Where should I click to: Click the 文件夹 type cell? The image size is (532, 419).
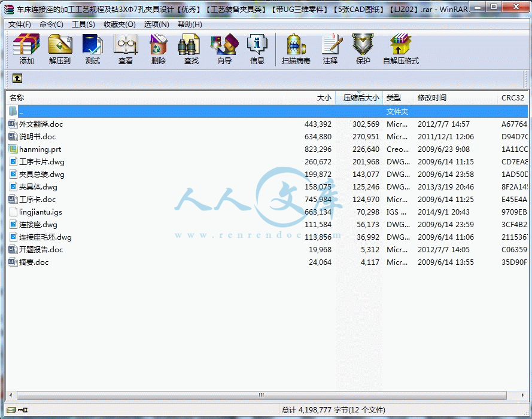[x=397, y=112]
